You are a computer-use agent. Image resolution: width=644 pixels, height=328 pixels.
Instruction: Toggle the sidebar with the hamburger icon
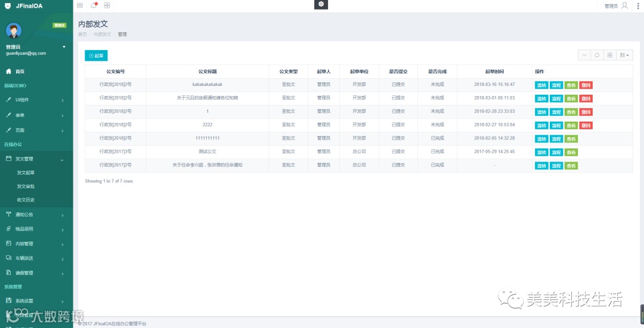[80, 6]
